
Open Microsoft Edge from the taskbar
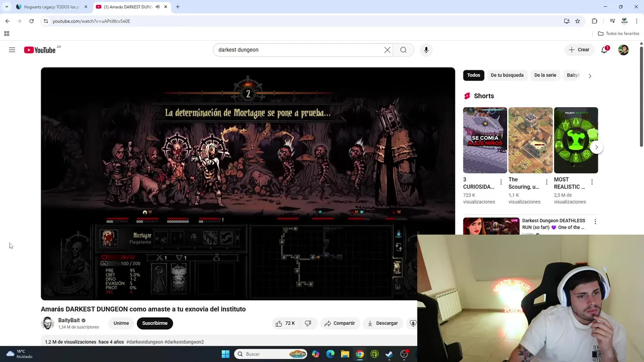pyautogui.click(x=330, y=354)
